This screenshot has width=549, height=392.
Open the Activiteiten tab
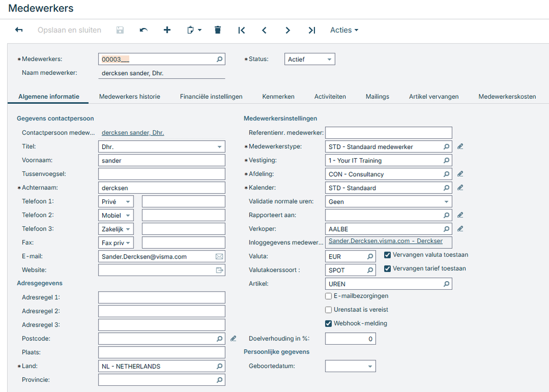[x=330, y=97]
